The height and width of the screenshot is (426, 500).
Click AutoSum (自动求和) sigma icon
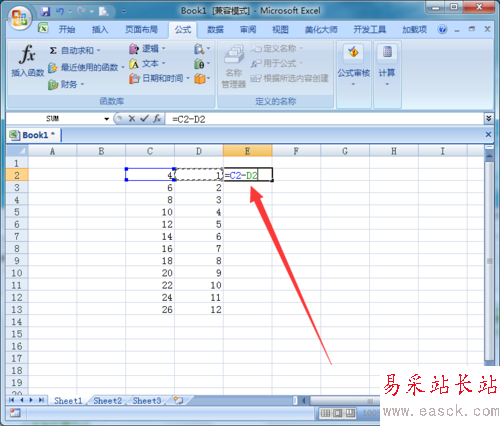coord(53,50)
